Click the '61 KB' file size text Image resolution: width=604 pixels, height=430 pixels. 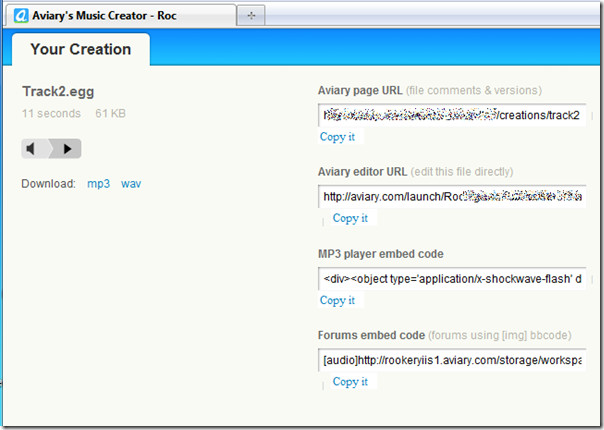pos(111,113)
